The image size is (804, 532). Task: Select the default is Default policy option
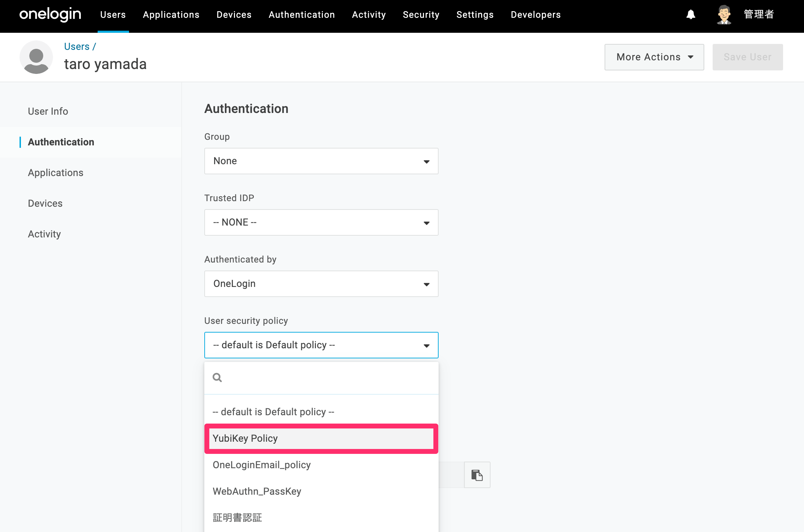pyautogui.click(x=321, y=412)
